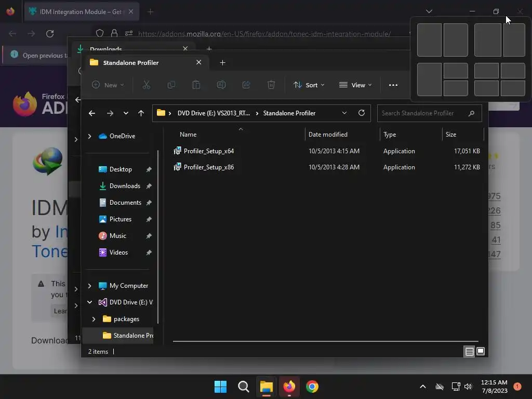
Task: Expand the OneDrive tree node
Action: (89, 136)
